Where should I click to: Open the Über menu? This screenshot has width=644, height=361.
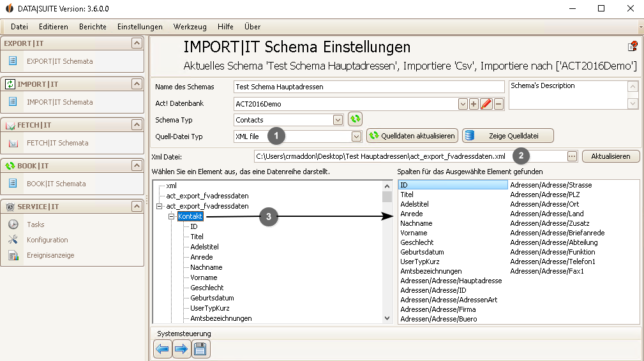coord(252,27)
